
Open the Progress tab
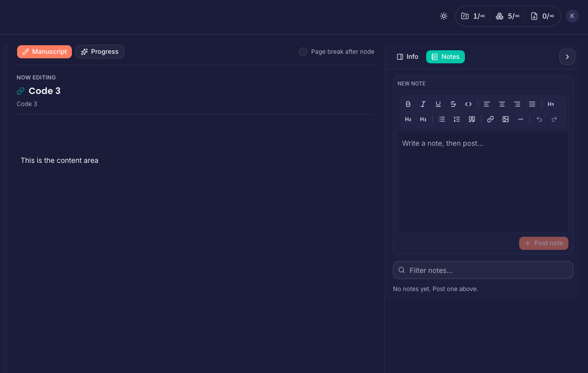tap(100, 52)
